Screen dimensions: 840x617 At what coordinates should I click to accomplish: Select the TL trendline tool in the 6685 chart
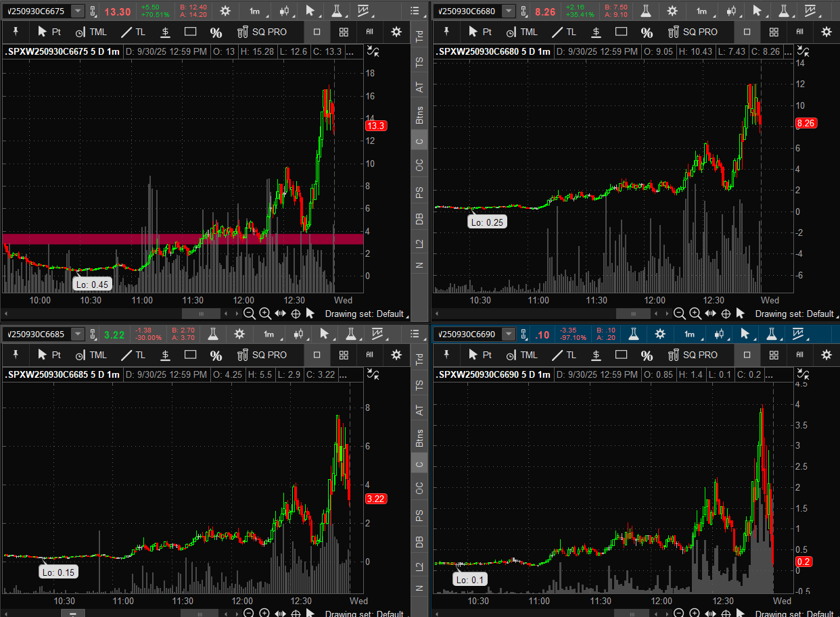tap(133, 355)
